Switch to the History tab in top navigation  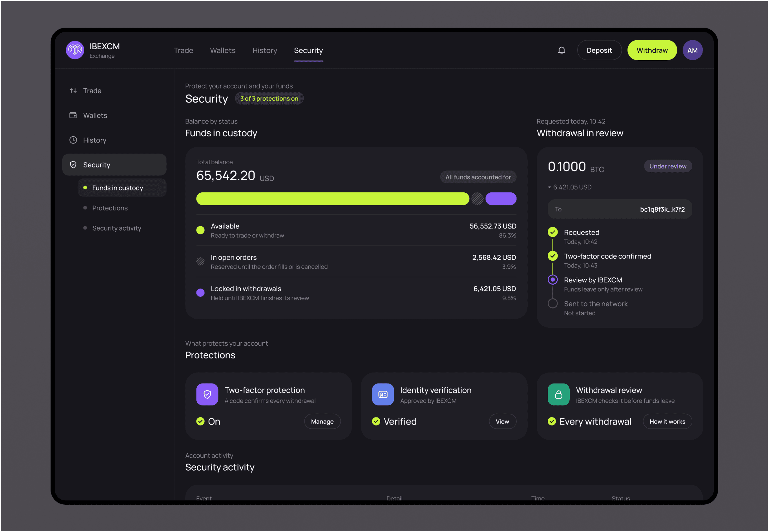[265, 50]
